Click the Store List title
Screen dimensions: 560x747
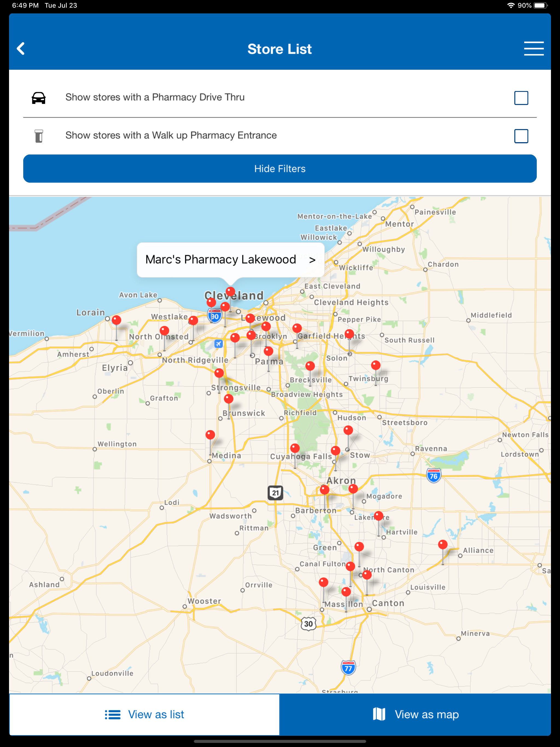pos(280,49)
